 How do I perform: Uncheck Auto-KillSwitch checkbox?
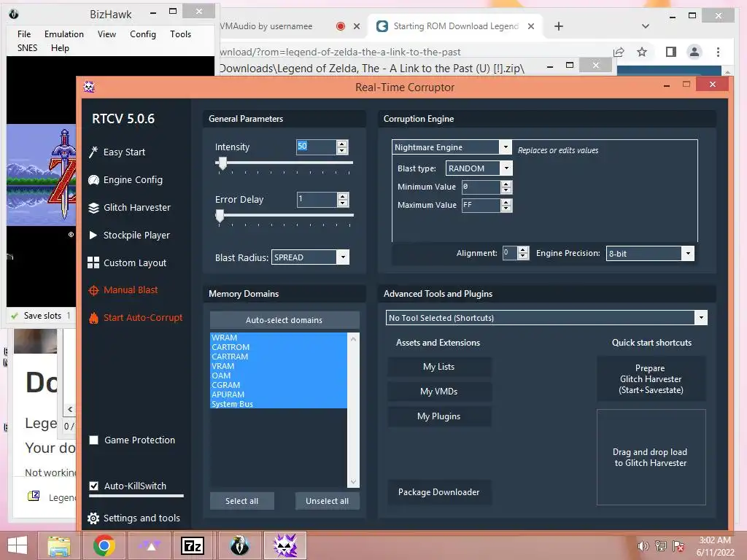[94, 486]
